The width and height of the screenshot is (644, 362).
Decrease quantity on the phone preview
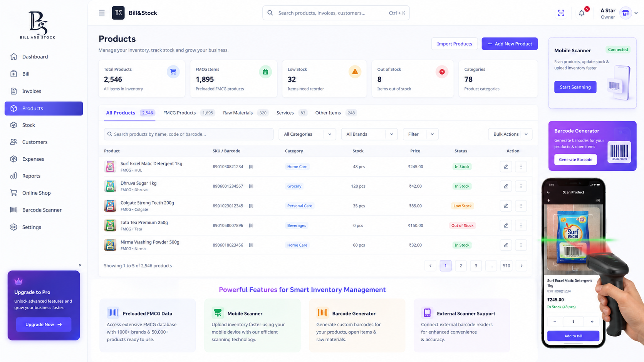[555, 322]
